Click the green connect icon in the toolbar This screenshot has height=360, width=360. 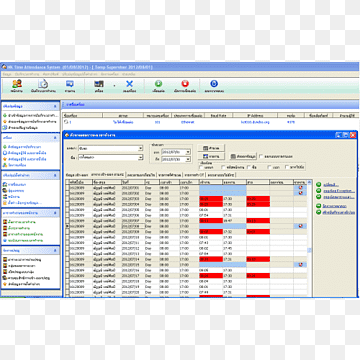click(159, 84)
